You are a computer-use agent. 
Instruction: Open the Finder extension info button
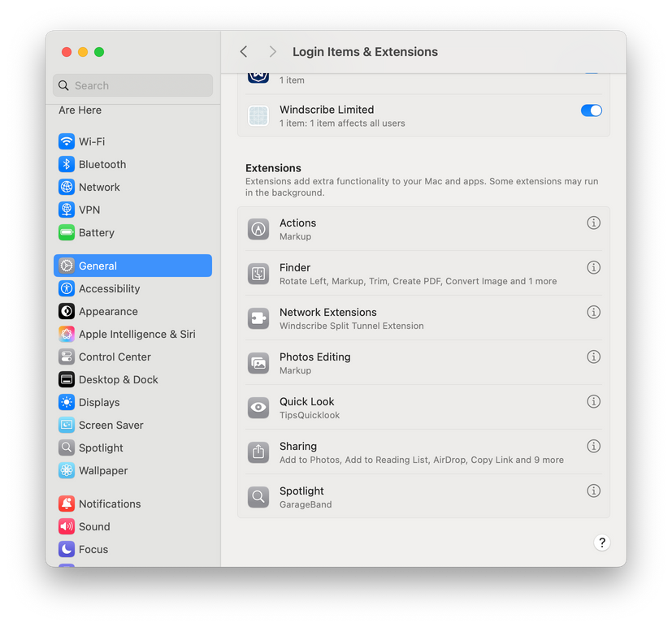(593, 267)
